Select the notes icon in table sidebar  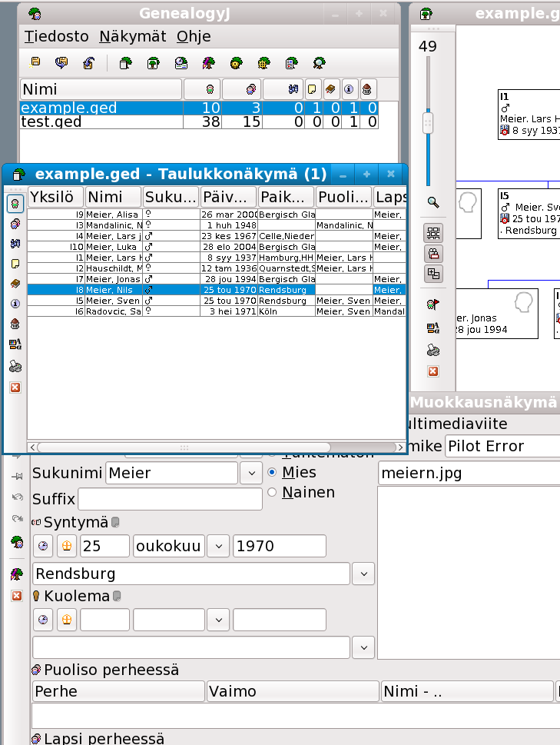point(15,264)
